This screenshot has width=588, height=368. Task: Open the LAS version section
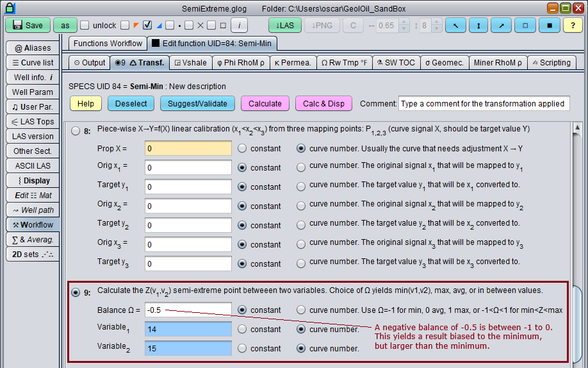(x=33, y=137)
